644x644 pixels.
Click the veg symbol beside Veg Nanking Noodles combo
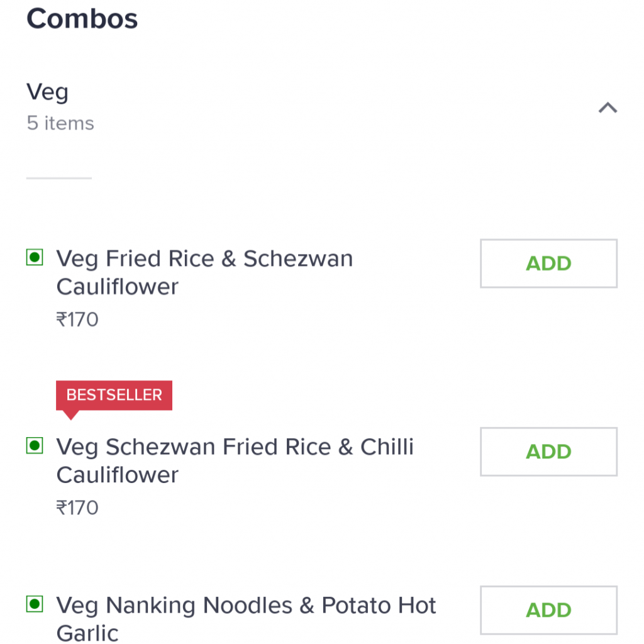pos(35,604)
